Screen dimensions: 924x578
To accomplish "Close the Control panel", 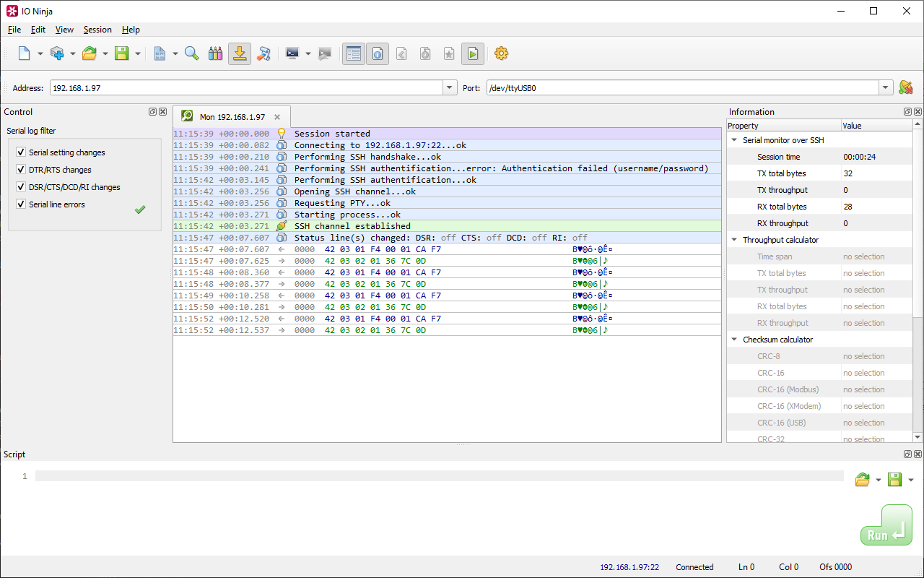I will click(x=163, y=112).
